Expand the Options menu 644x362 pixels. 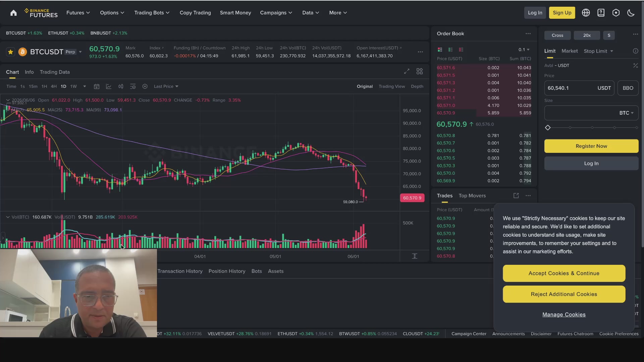click(112, 13)
